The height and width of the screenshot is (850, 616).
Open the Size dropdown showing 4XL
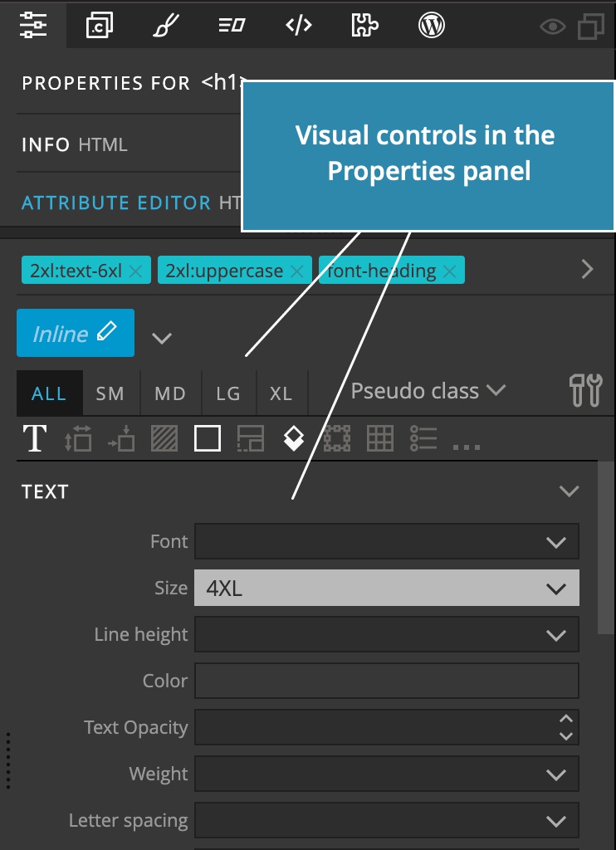(x=387, y=588)
